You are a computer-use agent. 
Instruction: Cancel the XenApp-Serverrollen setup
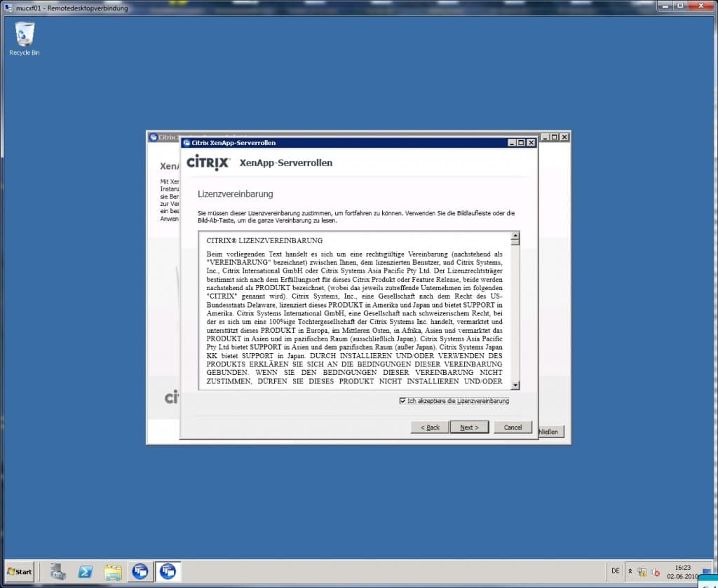coord(513,428)
